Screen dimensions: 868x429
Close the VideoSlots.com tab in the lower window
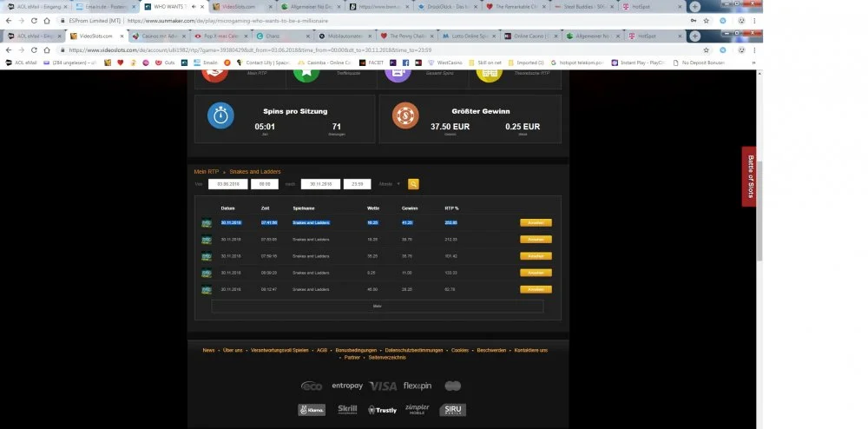pos(122,36)
